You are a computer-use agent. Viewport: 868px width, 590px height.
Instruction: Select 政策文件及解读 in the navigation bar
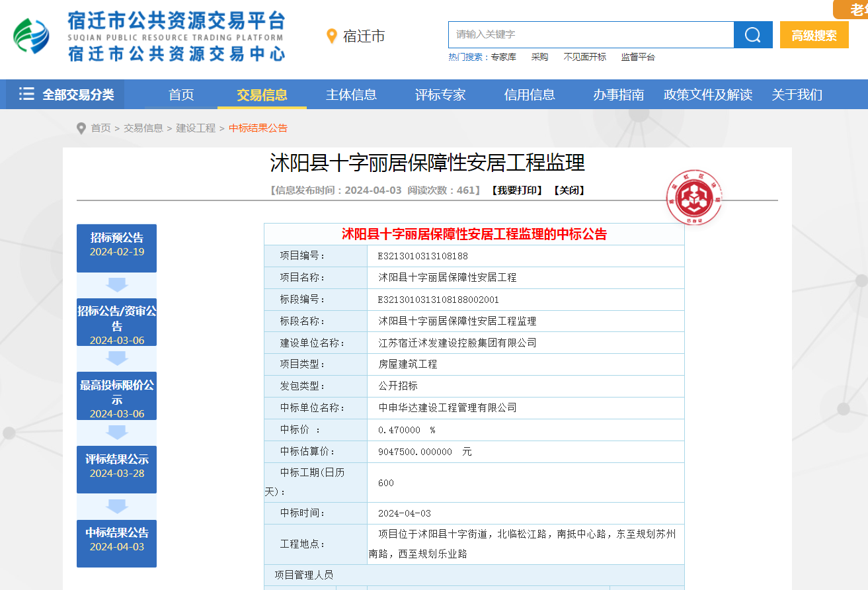click(x=707, y=95)
